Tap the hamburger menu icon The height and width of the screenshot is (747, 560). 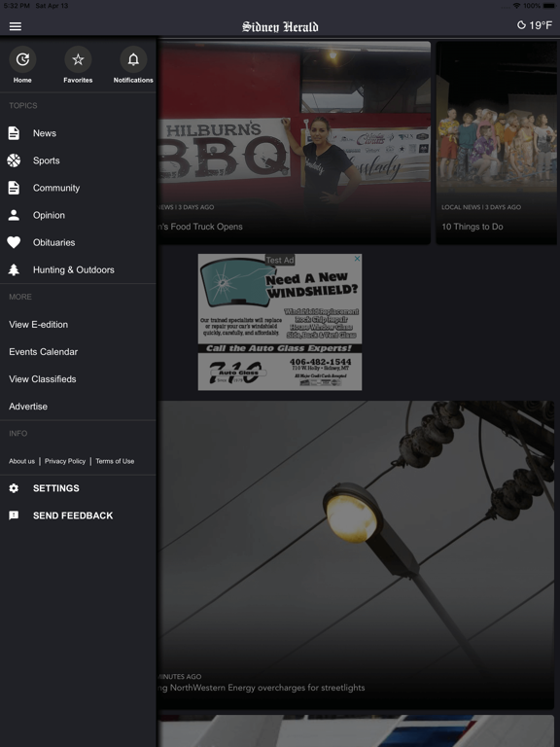pos(16,26)
